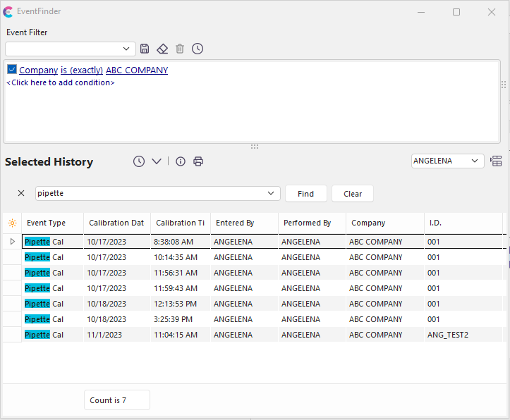Screen dimensions: 510x420
Task: Click the eraser icon to clear filter
Action: coord(162,49)
